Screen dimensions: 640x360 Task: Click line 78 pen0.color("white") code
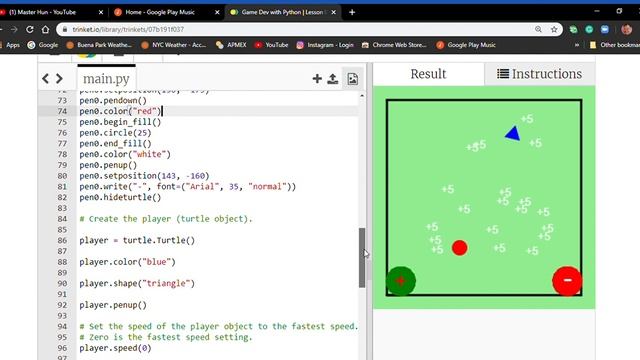click(125, 154)
